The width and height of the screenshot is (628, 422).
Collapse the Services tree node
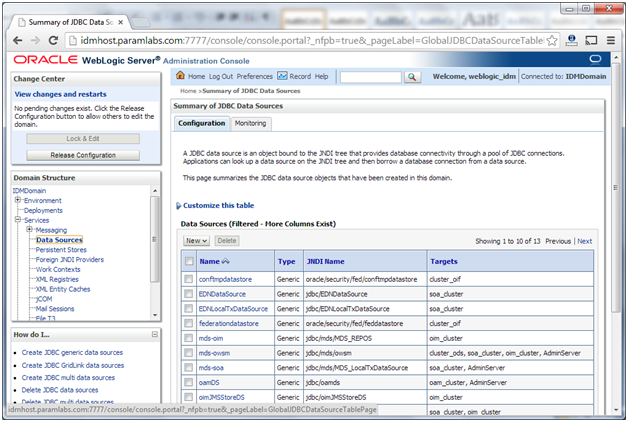[x=18, y=219]
